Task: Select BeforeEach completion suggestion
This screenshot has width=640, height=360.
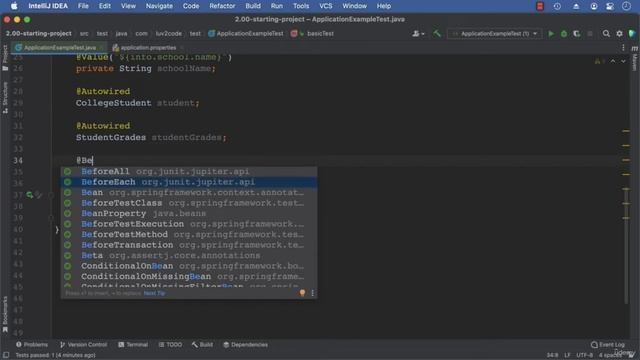Action: (x=189, y=182)
